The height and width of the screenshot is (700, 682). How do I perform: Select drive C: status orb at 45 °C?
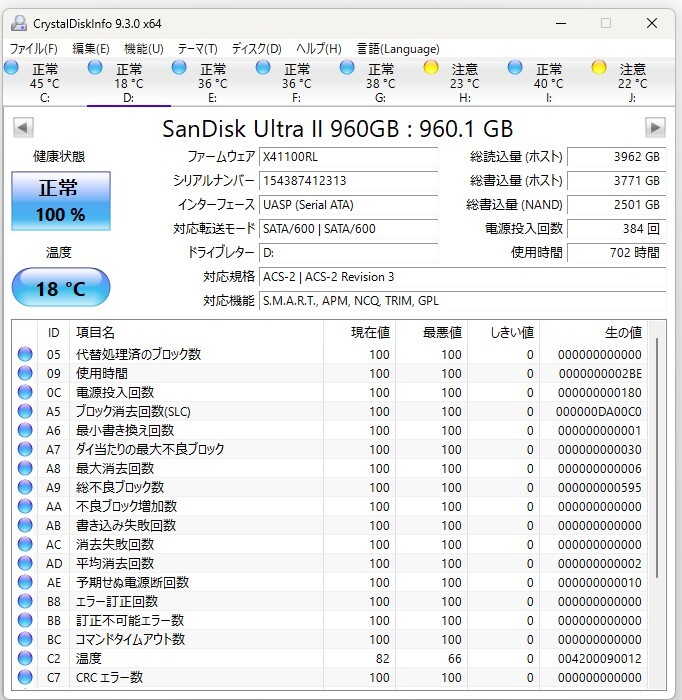point(11,68)
